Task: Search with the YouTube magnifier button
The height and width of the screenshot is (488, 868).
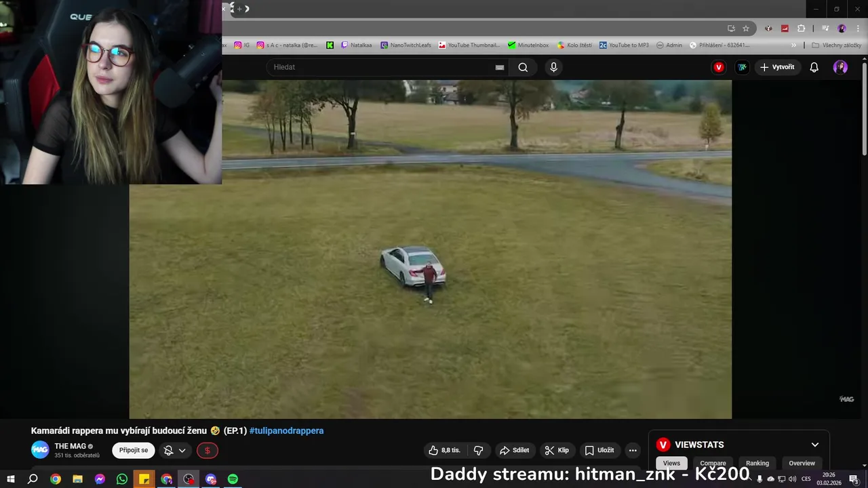Action: click(523, 67)
